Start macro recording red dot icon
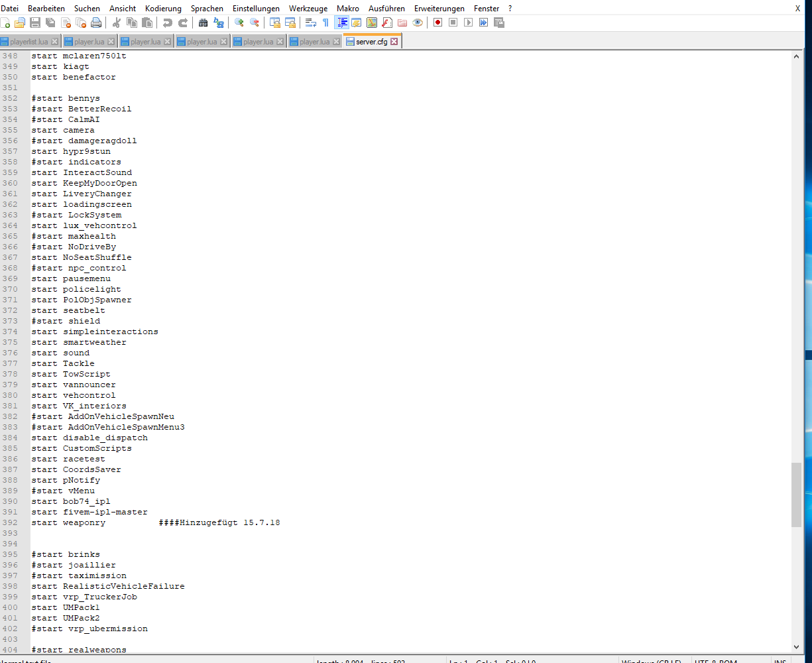The height and width of the screenshot is (663, 812). pos(438,23)
